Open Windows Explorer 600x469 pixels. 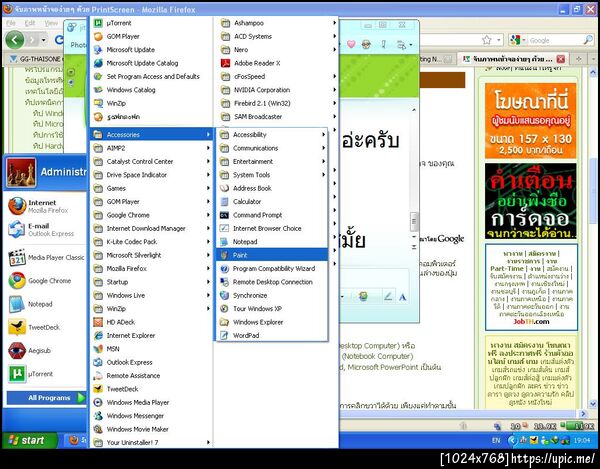(272, 322)
